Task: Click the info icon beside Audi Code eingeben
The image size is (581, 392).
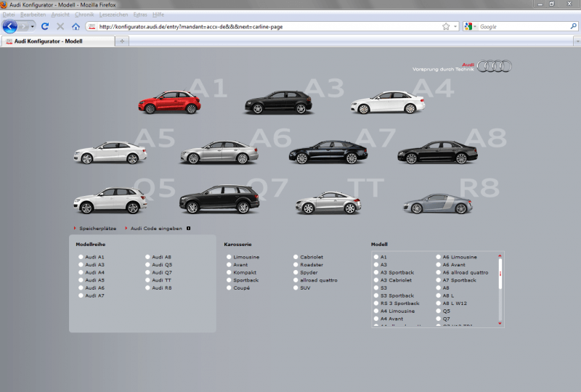Action: (x=189, y=229)
